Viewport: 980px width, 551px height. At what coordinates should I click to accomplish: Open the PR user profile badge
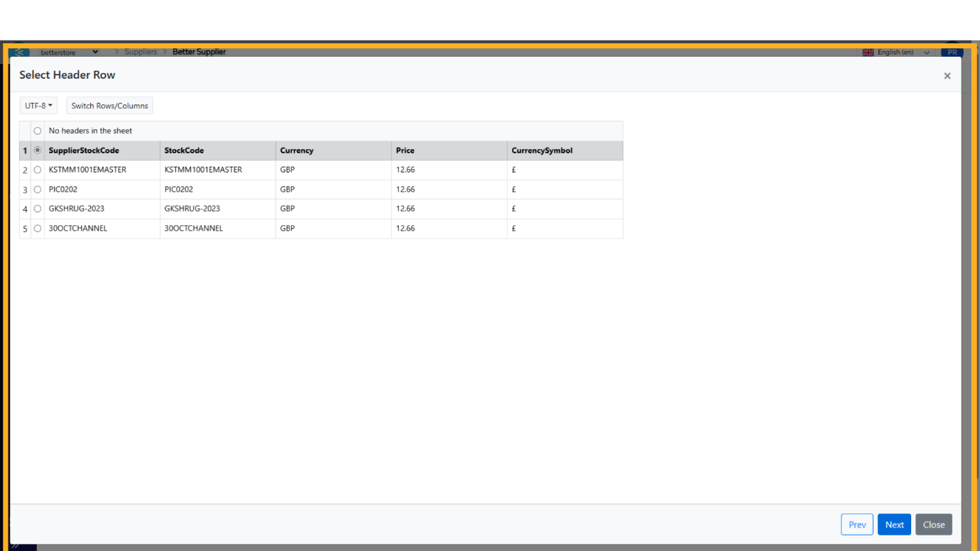click(x=952, y=52)
